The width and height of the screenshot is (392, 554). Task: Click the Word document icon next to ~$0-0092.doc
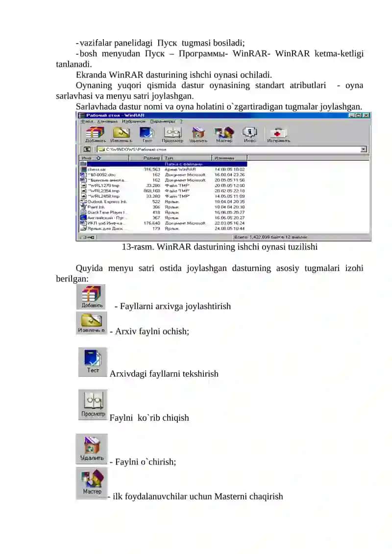click(x=83, y=175)
